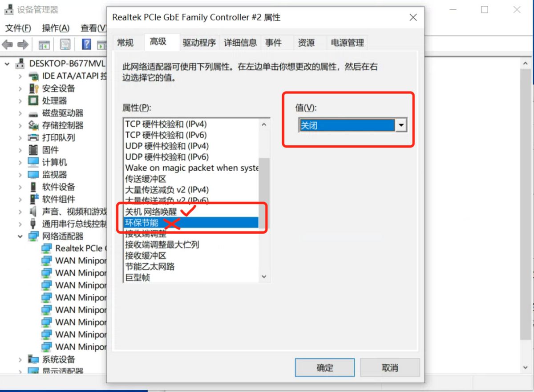Screen dimensions: 534x392
Task: Expand the 磁盘驱动器 tree node
Action: click(x=20, y=113)
